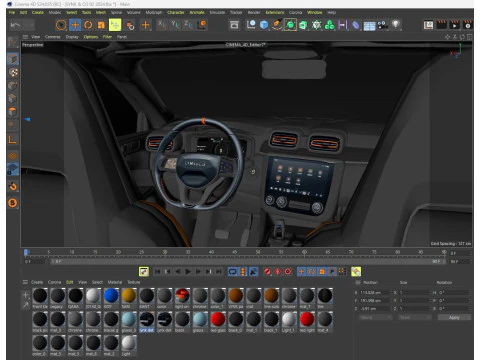The image size is (480, 360).
Task: Open the MoGraph menu
Action: [x=154, y=12]
